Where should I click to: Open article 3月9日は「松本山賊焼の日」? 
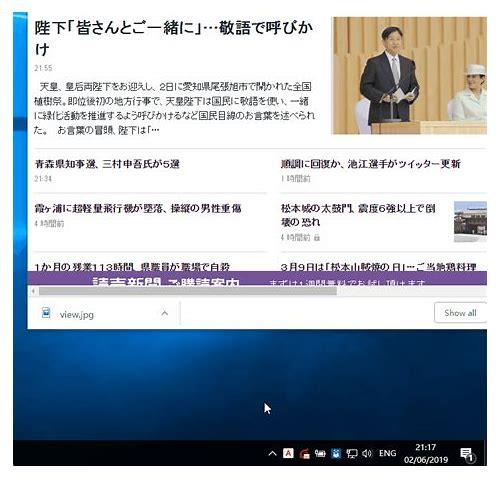coord(378,267)
